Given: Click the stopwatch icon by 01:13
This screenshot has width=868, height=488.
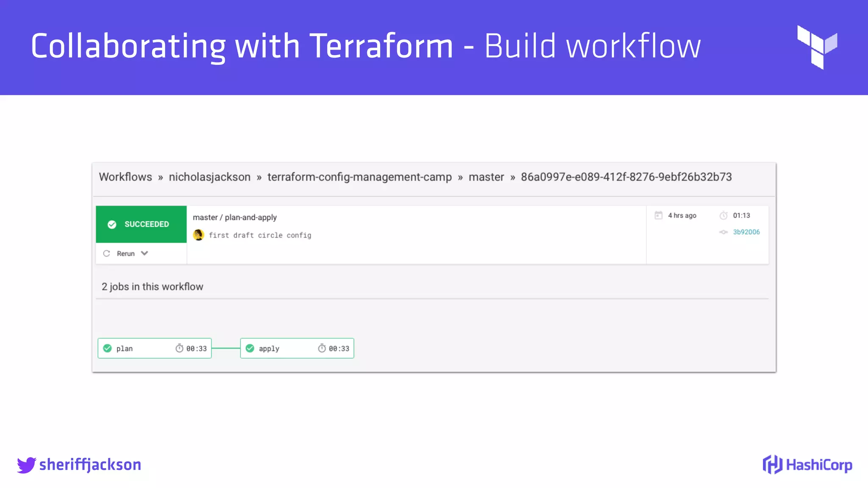Looking at the screenshot, I should click(723, 215).
